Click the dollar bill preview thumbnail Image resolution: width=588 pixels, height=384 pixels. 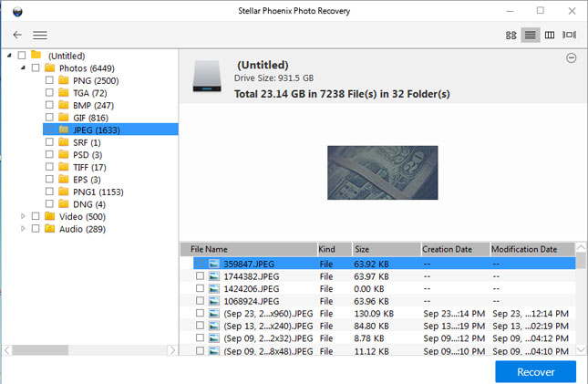pos(383,172)
